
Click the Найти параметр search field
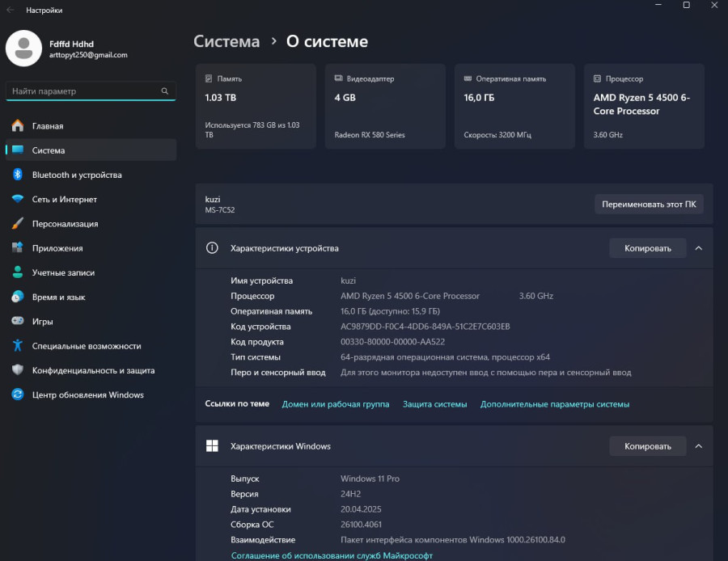click(x=91, y=91)
